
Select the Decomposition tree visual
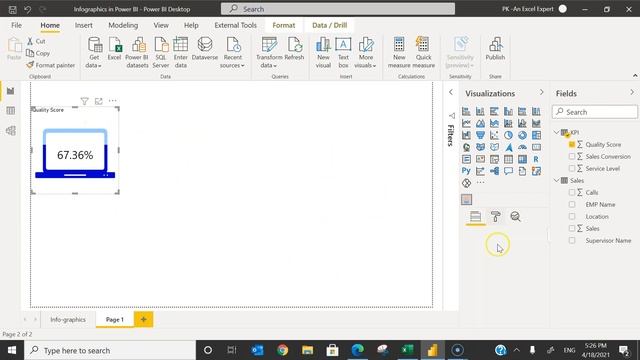[x=494, y=171]
